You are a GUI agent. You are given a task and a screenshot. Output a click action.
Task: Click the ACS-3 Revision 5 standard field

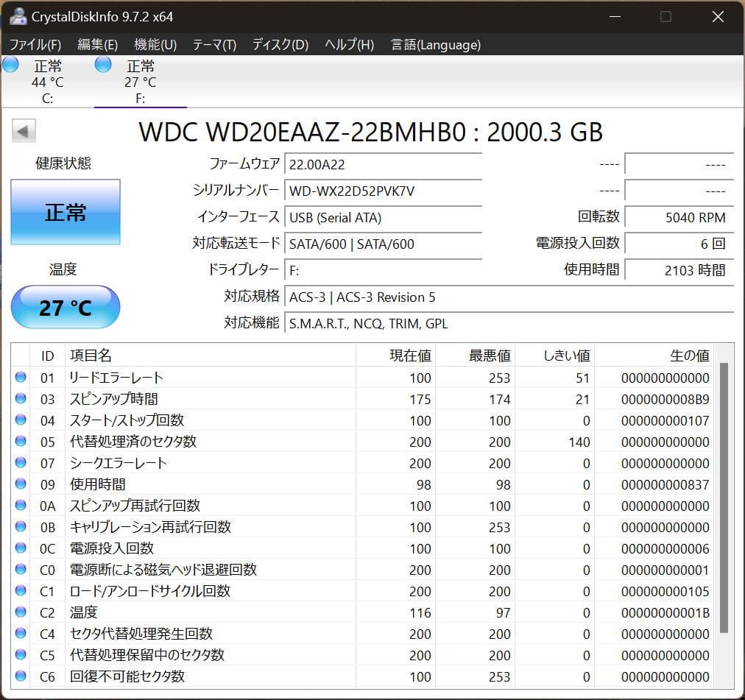coord(509,297)
